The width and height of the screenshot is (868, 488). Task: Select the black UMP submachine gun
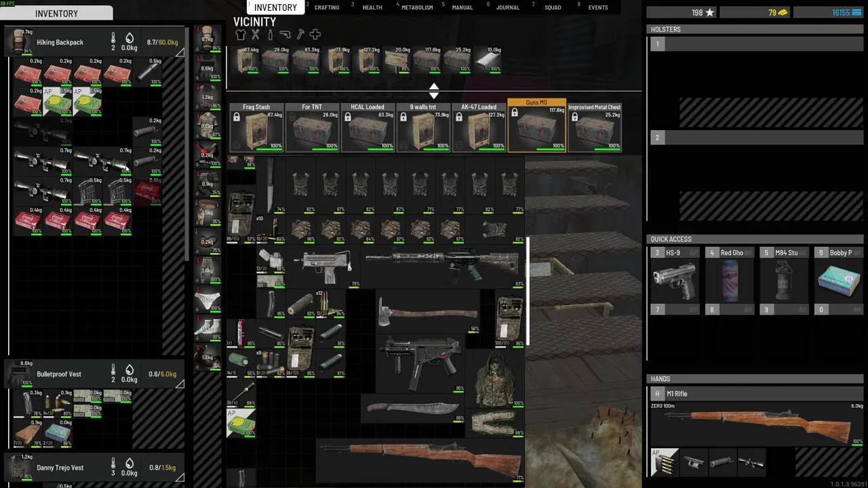coord(420,365)
